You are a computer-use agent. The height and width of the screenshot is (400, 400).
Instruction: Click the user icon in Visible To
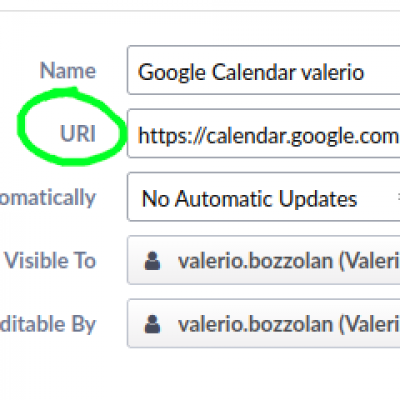tap(152, 261)
